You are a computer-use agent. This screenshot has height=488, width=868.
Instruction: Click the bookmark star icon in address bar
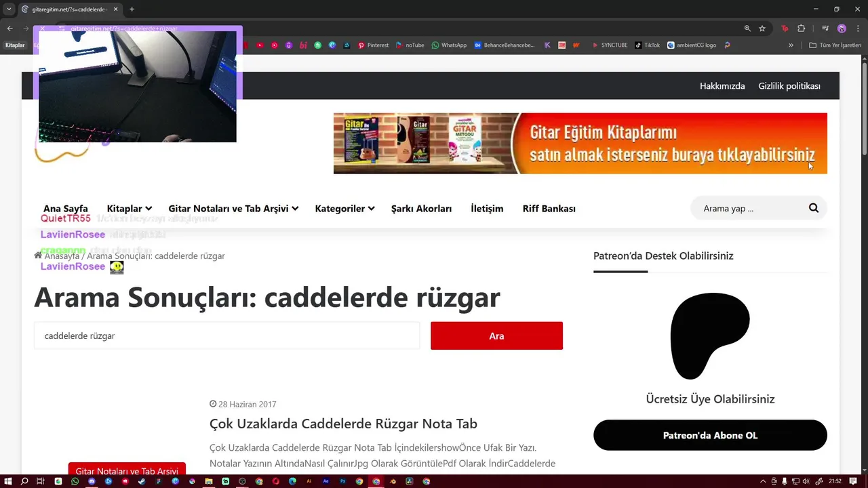tap(762, 28)
